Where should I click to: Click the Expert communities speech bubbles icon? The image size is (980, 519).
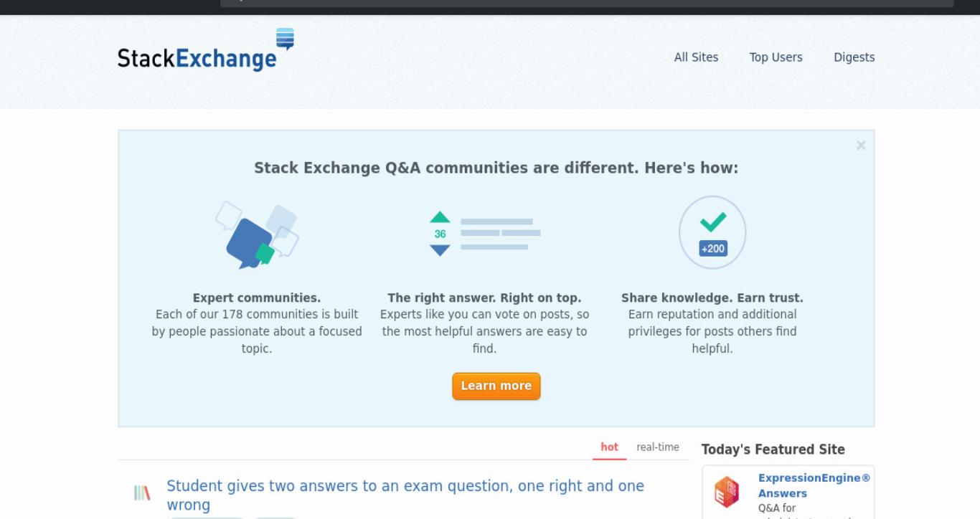tap(257, 235)
